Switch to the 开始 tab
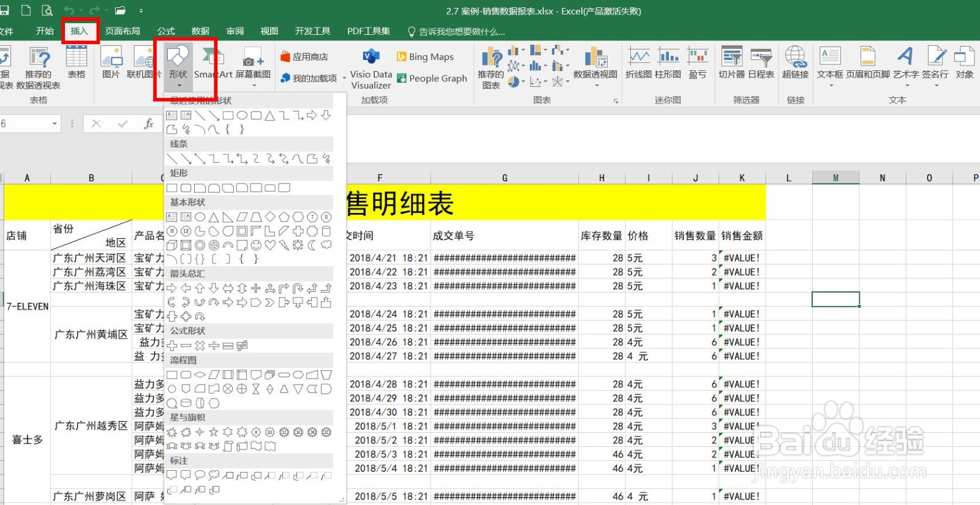This screenshot has height=505, width=980. point(45,31)
